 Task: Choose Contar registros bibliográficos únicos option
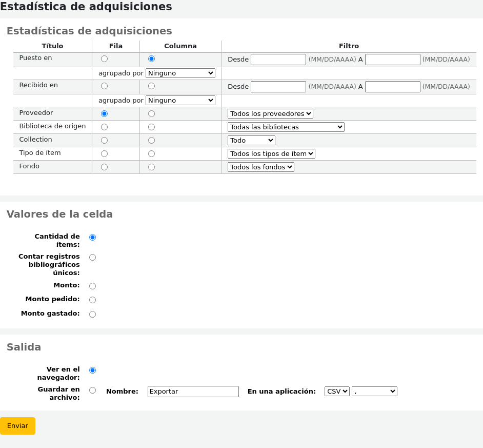pyautogui.click(x=92, y=258)
